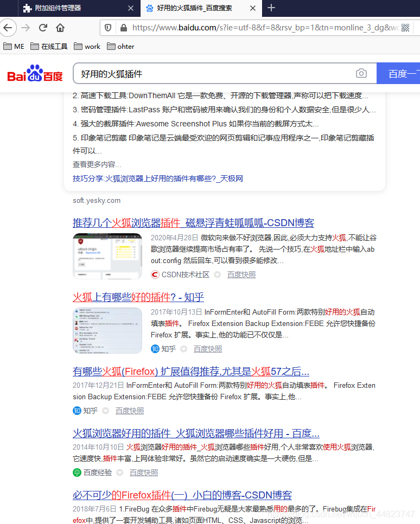The image size is (420, 524).
Task: Open 有哪些火狐(Firefox) 扩展值得推荐 link
Action: (191, 371)
